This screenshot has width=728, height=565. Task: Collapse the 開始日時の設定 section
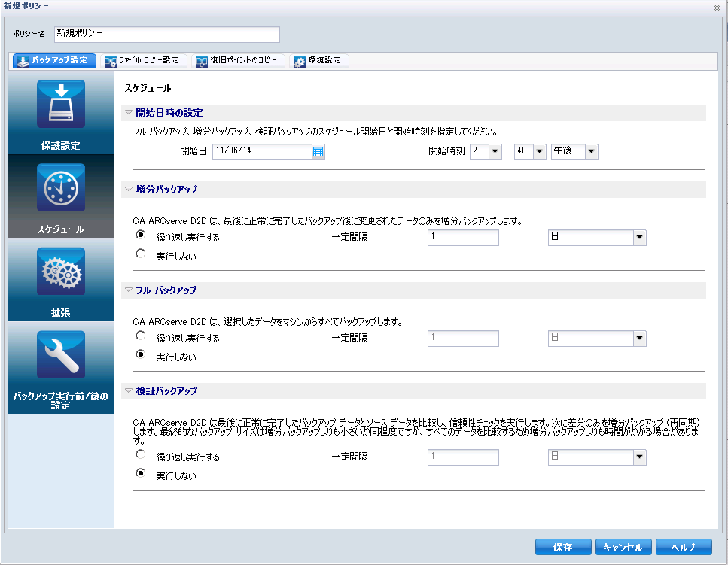(x=129, y=112)
